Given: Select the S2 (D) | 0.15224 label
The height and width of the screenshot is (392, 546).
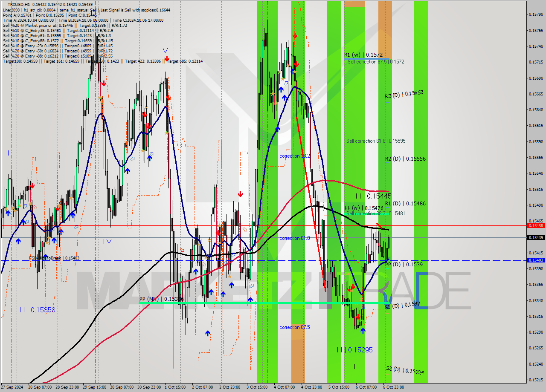Looking at the screenshot, I should pyautogui.click(x=405, y=370).
